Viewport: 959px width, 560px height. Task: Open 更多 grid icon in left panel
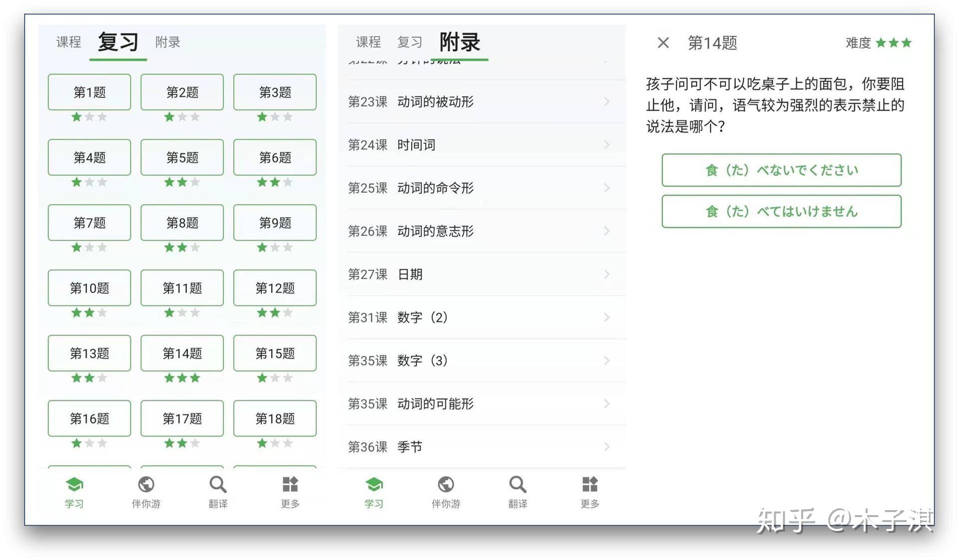coord(290,484)
